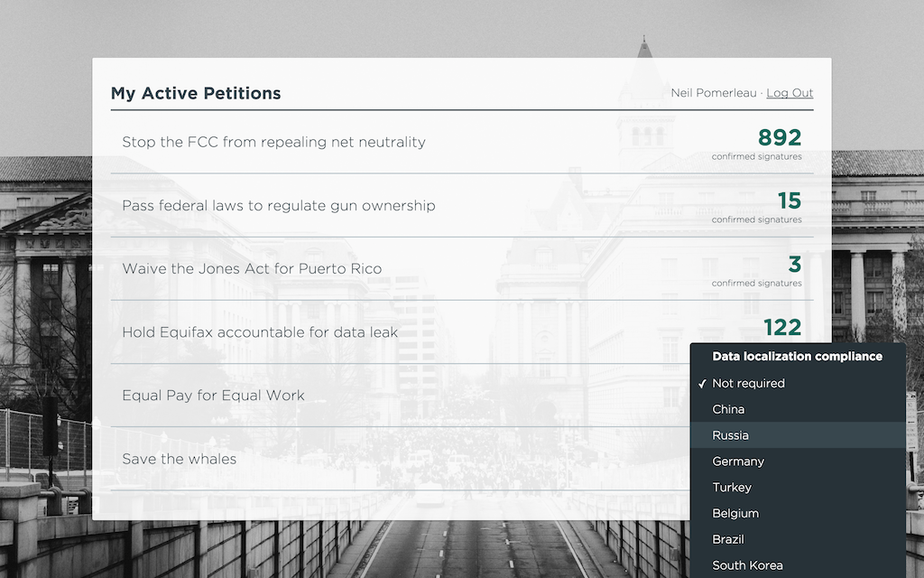This screenshot has height=578, width=924.
Task: Pick Germany from compliance options
Action: click(x=798, y=461)
